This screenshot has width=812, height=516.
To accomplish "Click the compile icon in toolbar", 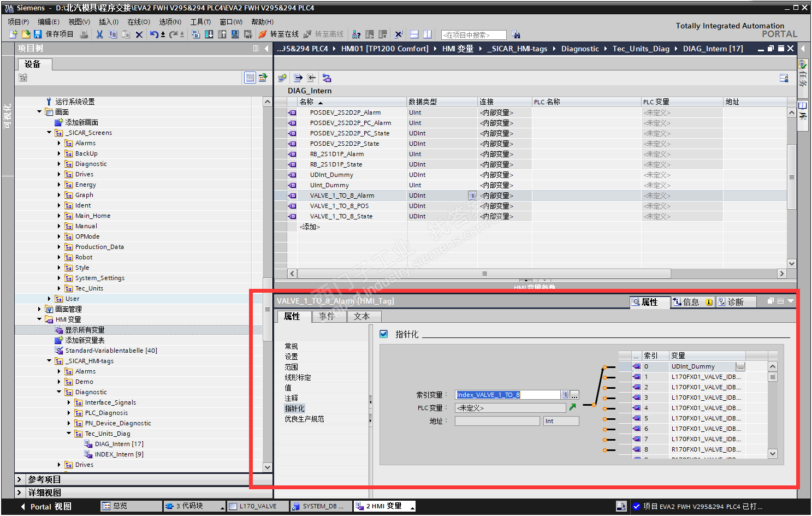I will click(195, 34).
